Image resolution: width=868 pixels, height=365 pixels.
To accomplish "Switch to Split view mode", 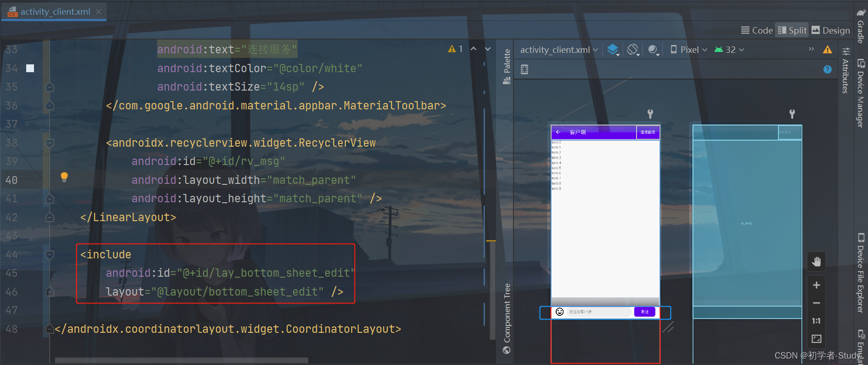I will (792, 30).
